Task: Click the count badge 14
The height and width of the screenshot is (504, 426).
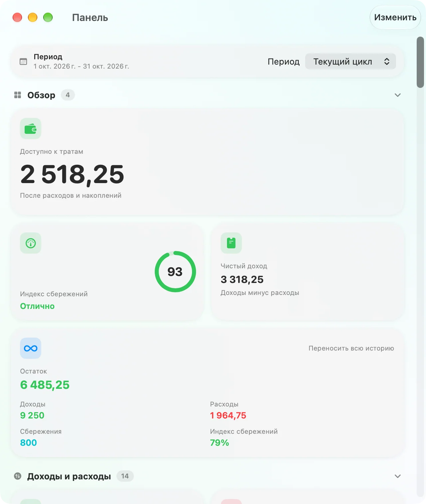Action: click(125, 476)
